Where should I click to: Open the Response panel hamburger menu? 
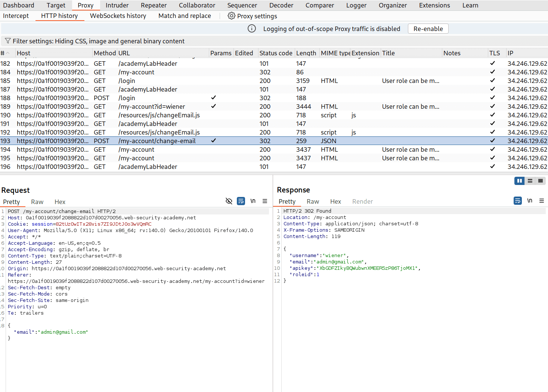pyautogui.click(x=542, y=201)
